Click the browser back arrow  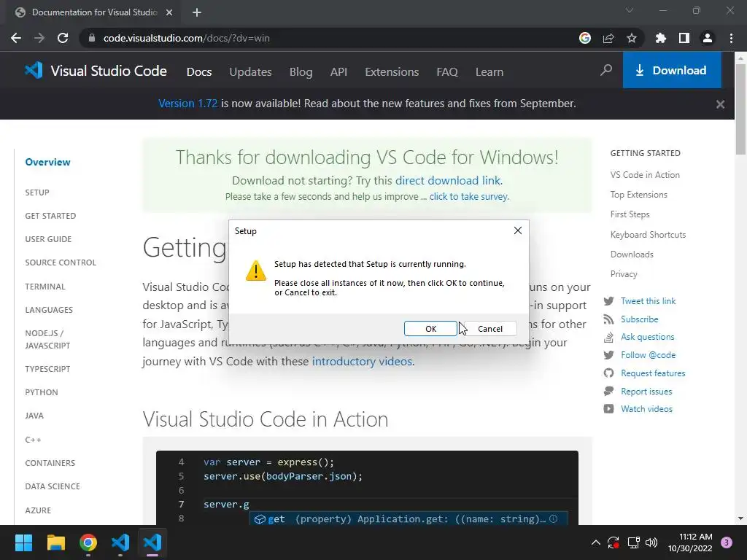coord(16,38)
